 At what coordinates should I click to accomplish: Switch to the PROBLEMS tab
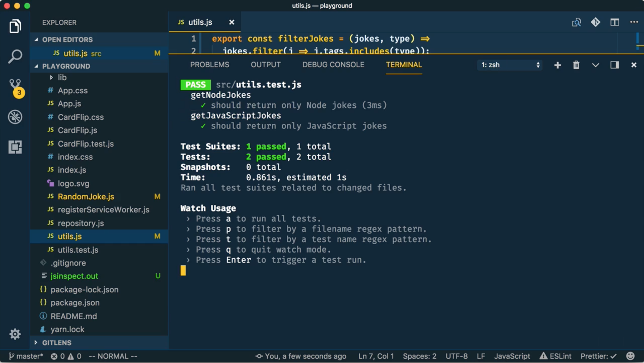coord(210,65)
